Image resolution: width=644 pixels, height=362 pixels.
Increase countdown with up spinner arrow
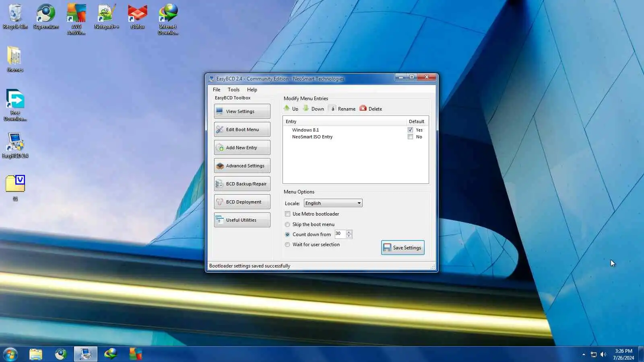click(x=349, y=232)
